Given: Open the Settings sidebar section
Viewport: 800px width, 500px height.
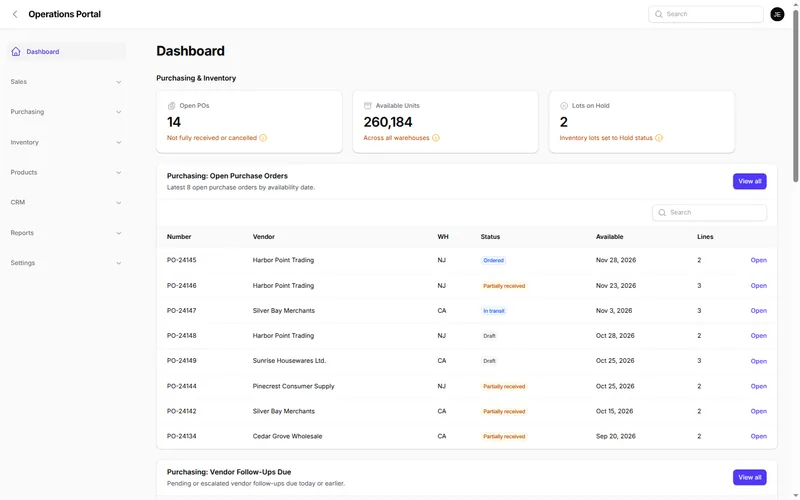Looking at the screenshot, I should click(66, 263).
